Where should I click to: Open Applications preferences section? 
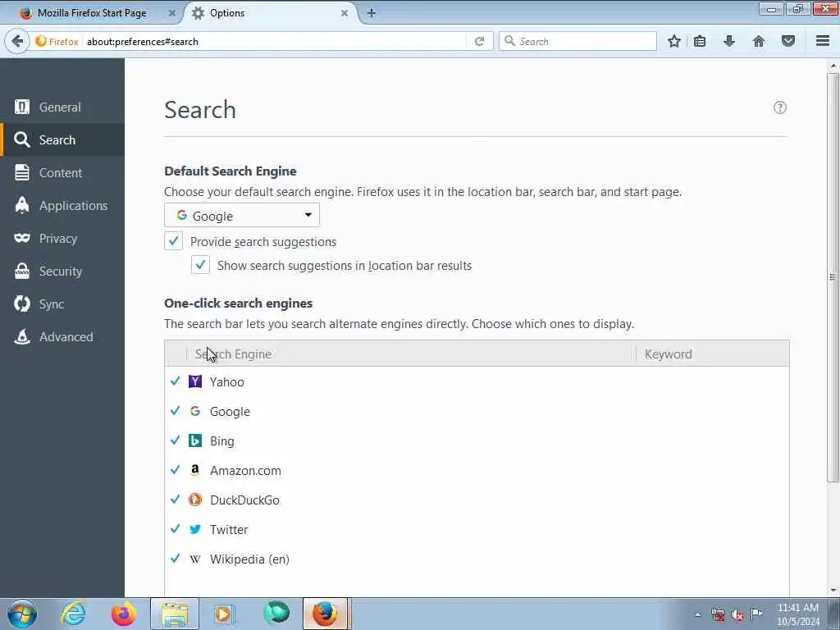(62, 206)
